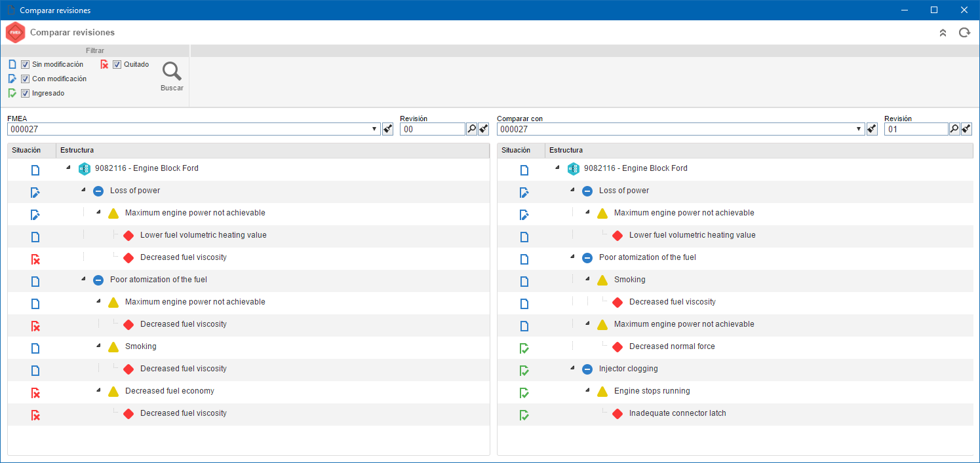The width and height of the screenshot is (980, 463).
Task: Toggle the Con modificación checkbox
Action: (x=25, y=79)
